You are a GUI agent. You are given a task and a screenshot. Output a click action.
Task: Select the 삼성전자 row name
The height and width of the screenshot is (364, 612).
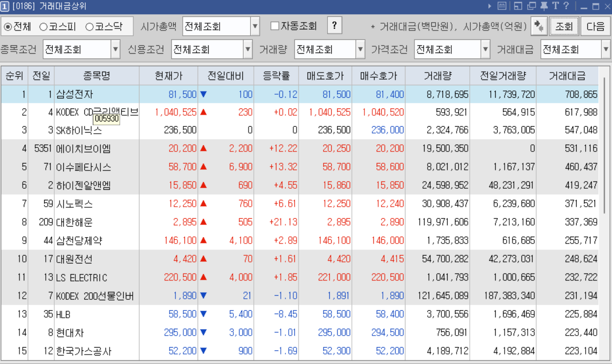(x=75, y=94)
